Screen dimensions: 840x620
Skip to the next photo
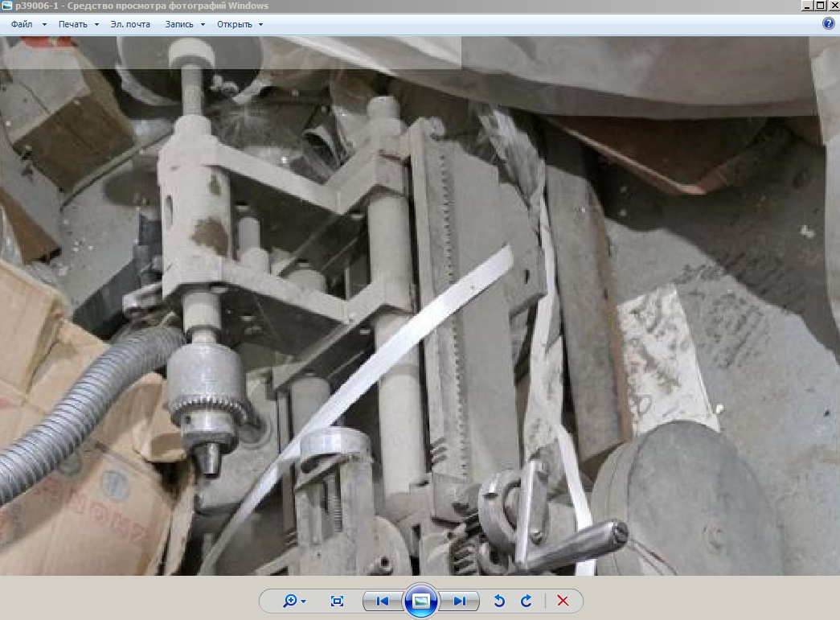pos(460,601)
